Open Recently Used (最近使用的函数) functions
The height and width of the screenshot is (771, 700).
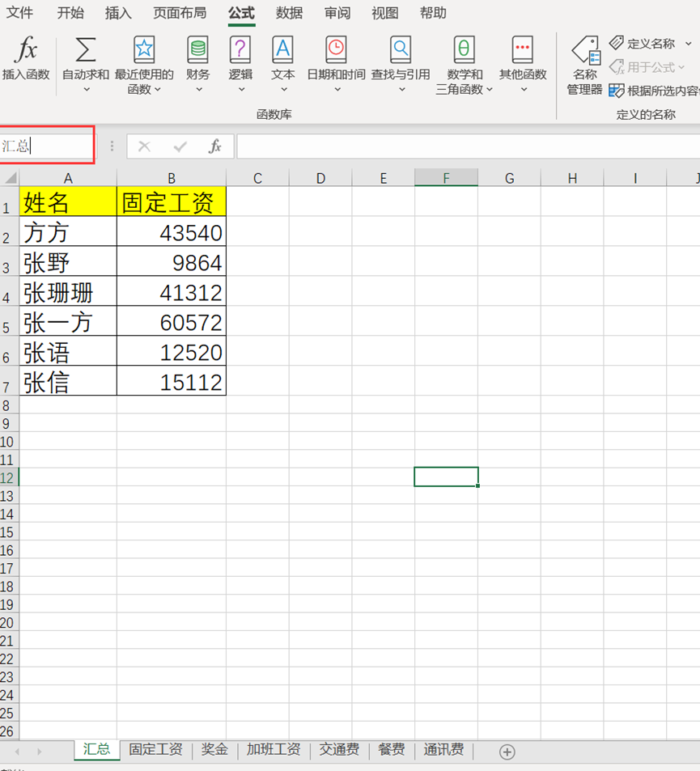tap(143, 64)
